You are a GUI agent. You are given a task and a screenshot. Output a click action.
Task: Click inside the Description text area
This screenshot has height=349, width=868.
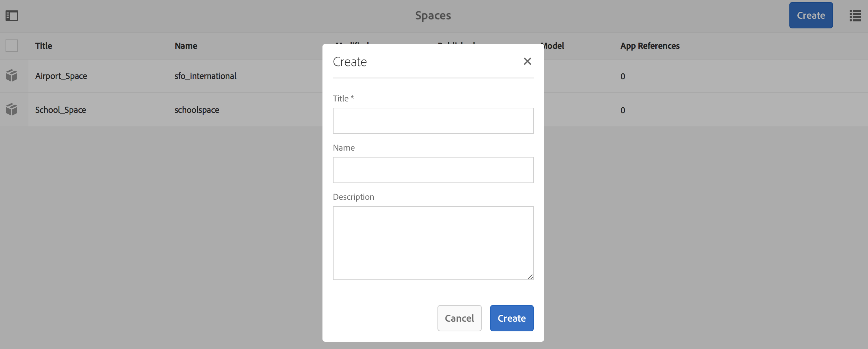(433, 243)
